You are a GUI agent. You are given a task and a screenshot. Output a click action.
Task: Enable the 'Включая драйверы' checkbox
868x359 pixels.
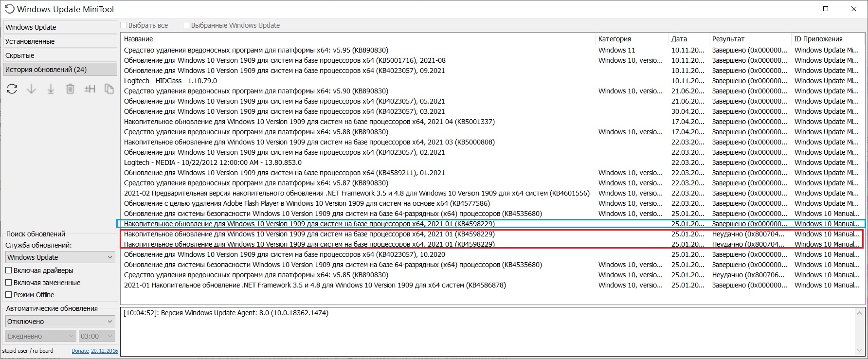(x=9, y=270)
